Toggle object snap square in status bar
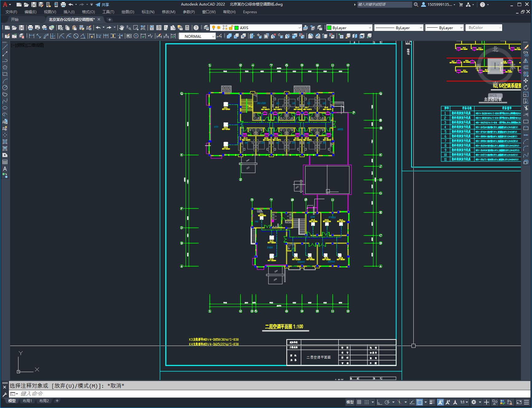The width and height of the screenshot is (532, 408). pyautogui.click(x=420, y=402)
